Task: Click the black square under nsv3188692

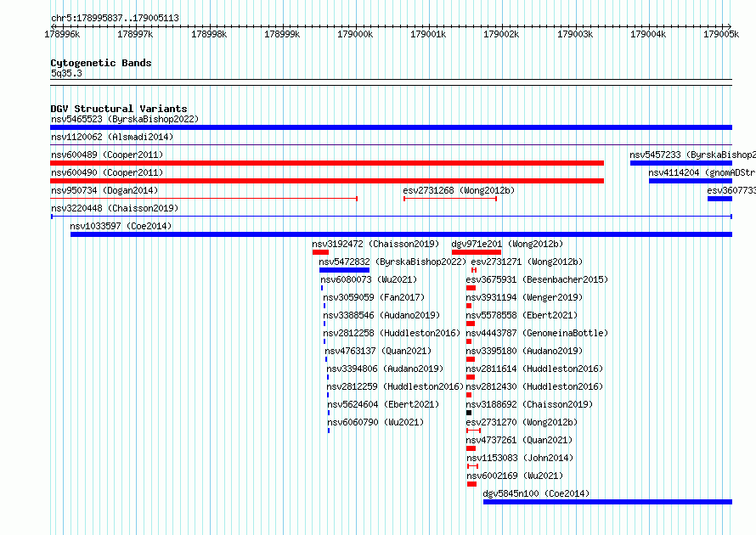Action: pyautogui.click(x=469, y=413)
